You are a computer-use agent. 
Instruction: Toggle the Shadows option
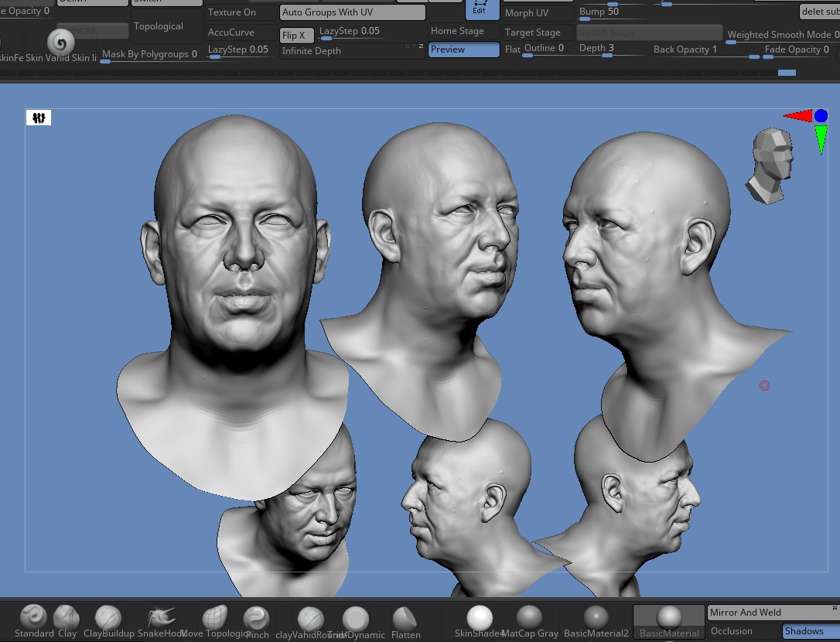(x=811, y=631)
